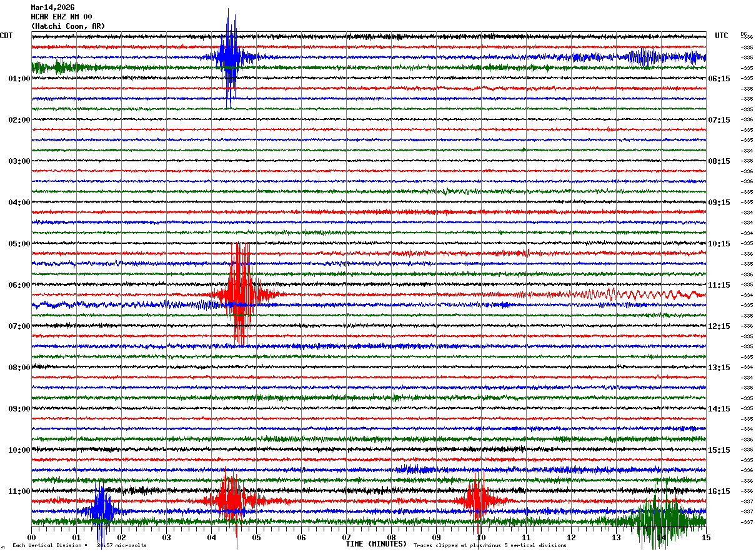Viewport: 756px width, 554px height.
Task: Click the 03 minute tick on bottom axis
Action: [x=166, y=537]
